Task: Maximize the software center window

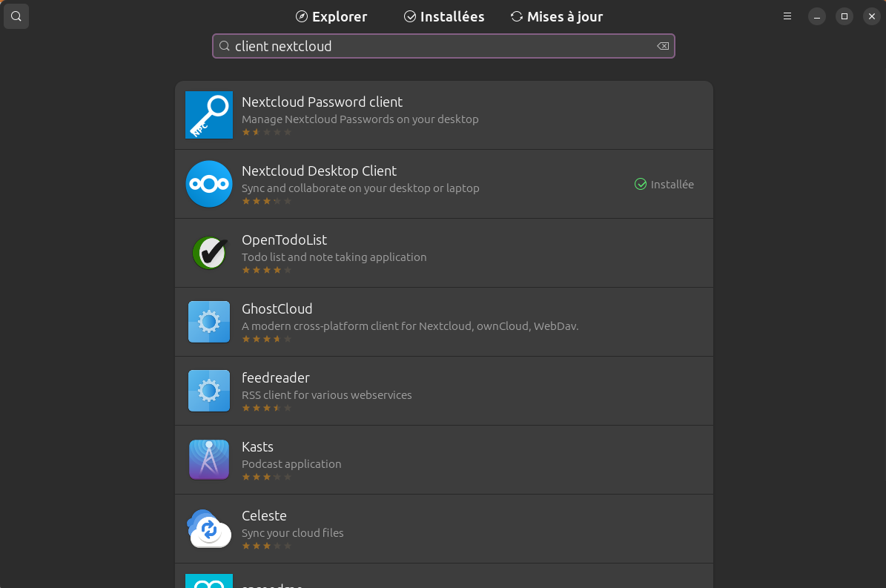Action: pos(844,16)
